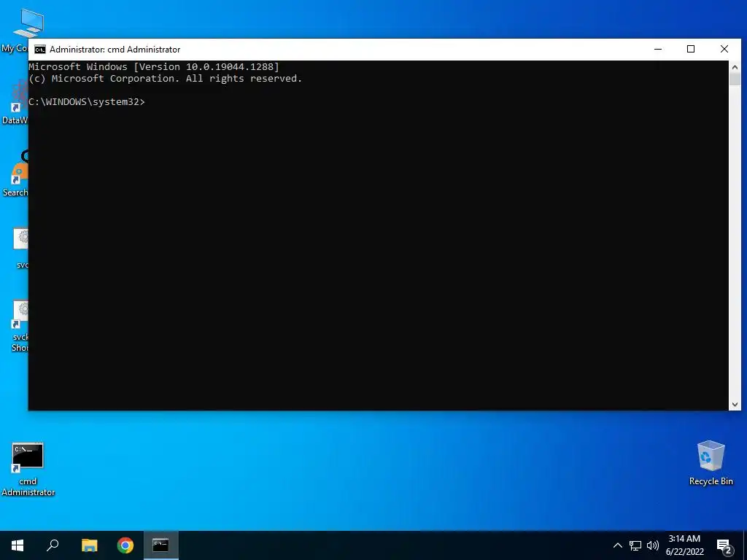
Task: Click the Microsoft Corporation copyright line
Action: [166, 79]
